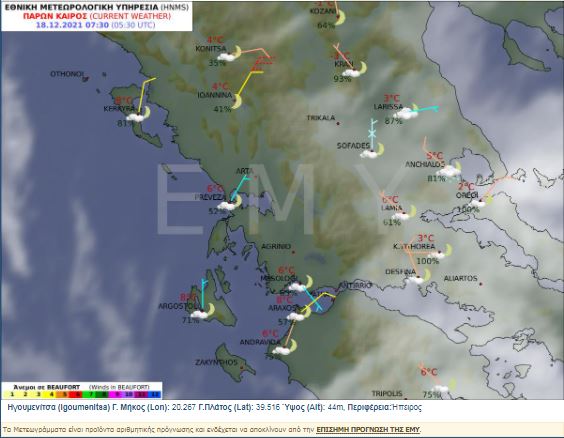Click green Beaufort legend swatch 7
Image resolution: width=564 pixels, height=438 pixels.
click(90, 394)
